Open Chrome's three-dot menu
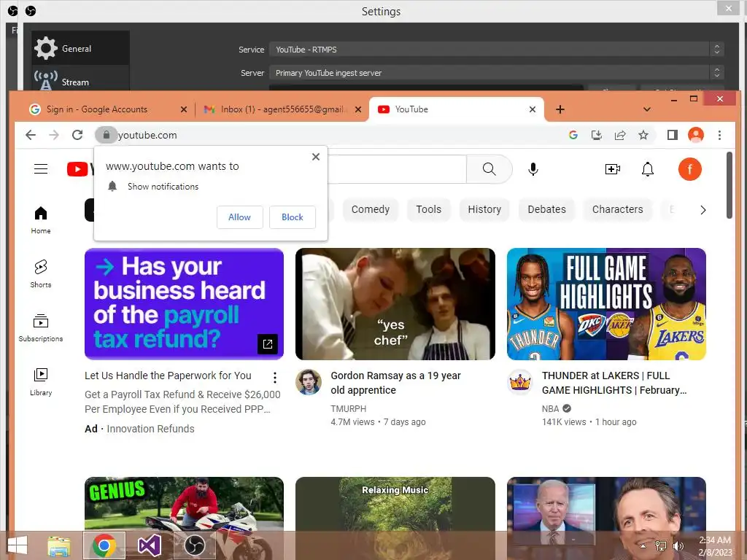This screenshot has width=747, height=560. pyautogui.click(x=719, y=135)
